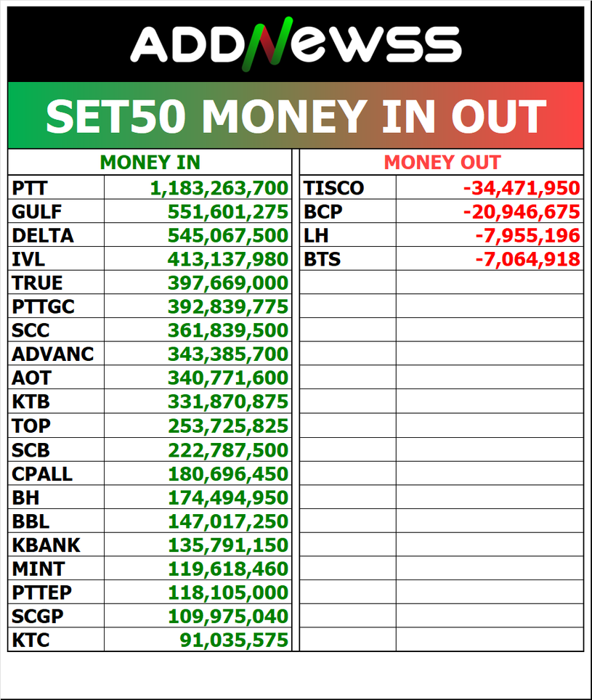Screen dimensions: 592x700
Task: Click the DELTA stock name cell
Action: click(43, 236)
